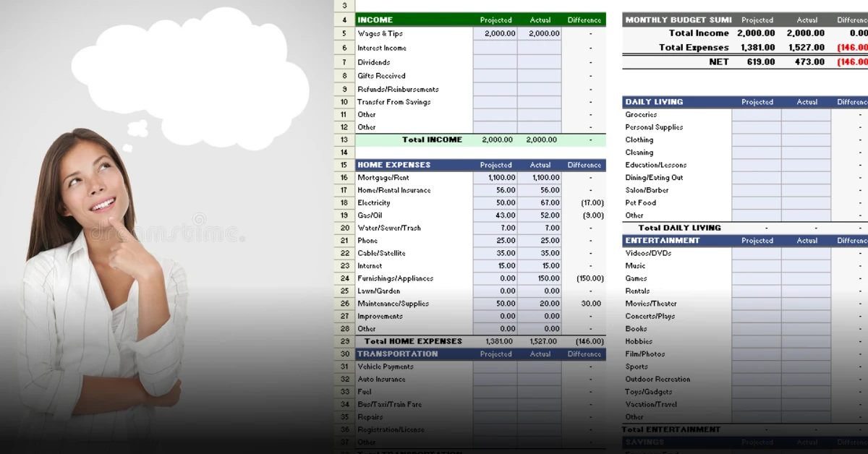Select the Fuel row Projected cell

click(x=496, y=391)
